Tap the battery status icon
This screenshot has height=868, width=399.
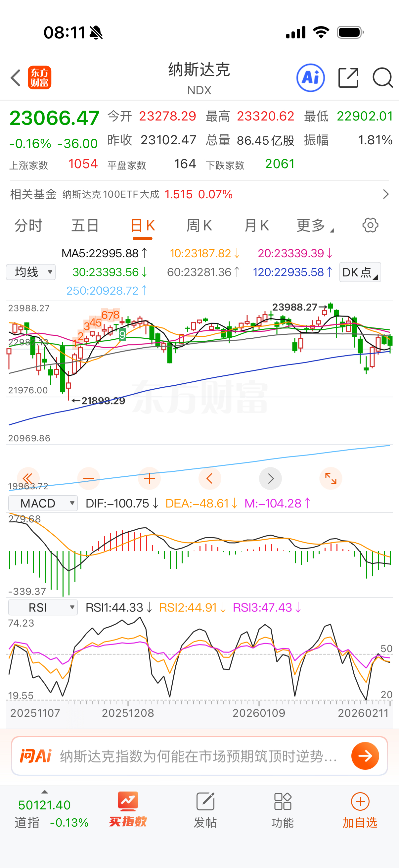[x=350, y=33]
